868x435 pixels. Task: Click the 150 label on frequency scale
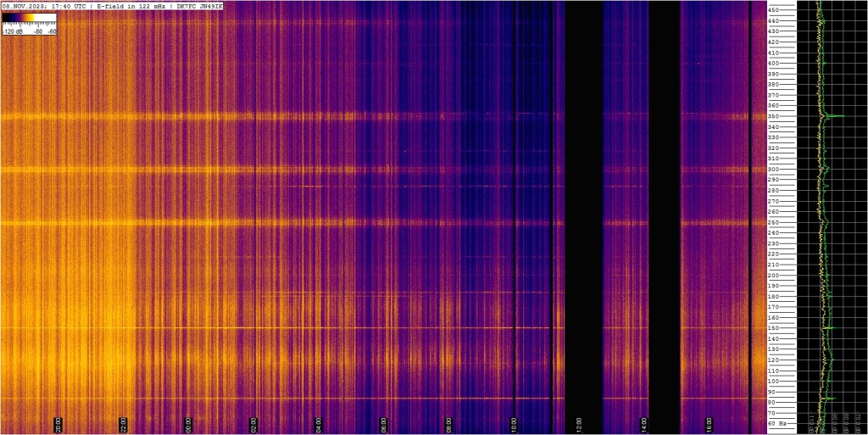(788, 328)
